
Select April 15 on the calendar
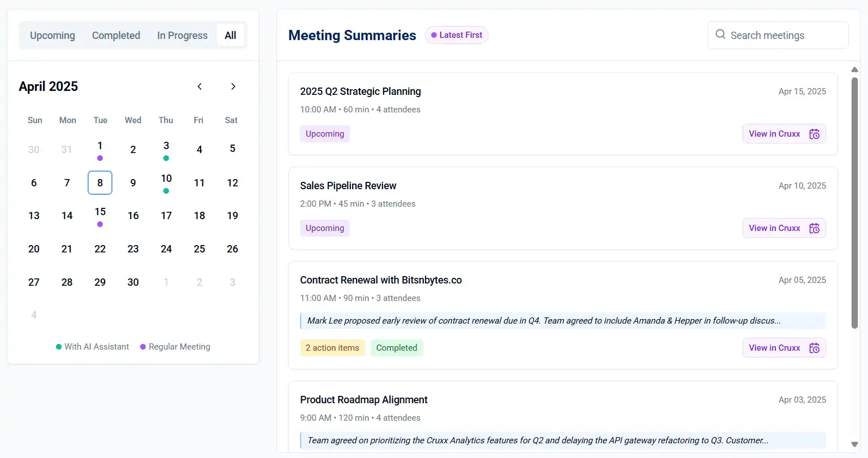pos(100,215)
